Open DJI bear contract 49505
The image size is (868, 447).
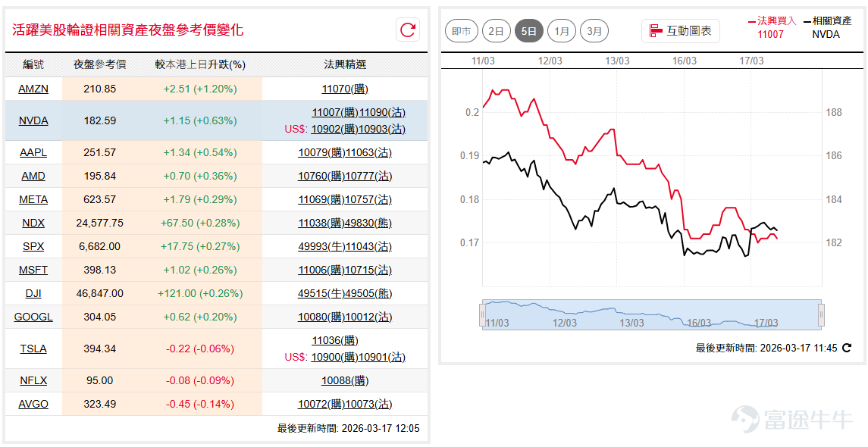point(368,293)
